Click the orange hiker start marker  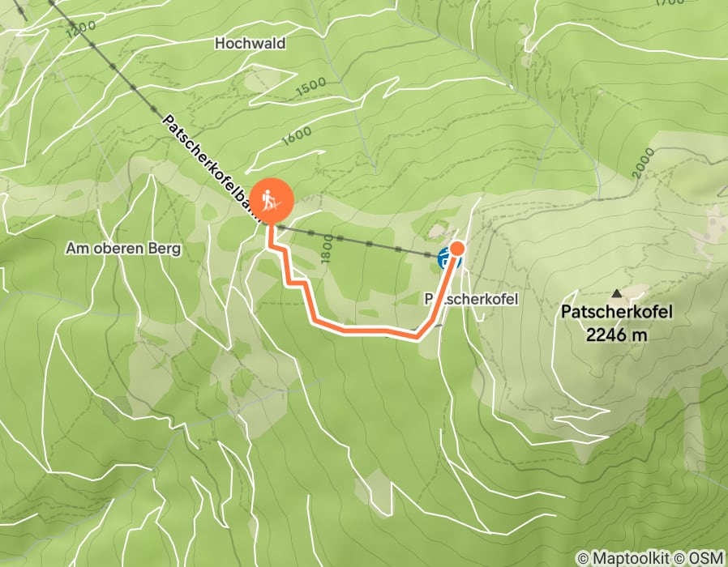pyautogui.click(x=272, y=200)
